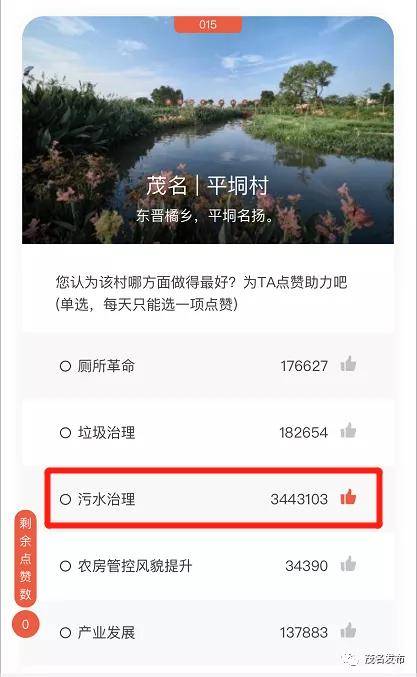Image resolution: width=417 pixels, height=677 pixels.
Task: Select the 产业发展 radio button
Action: [x=65, y=633]
